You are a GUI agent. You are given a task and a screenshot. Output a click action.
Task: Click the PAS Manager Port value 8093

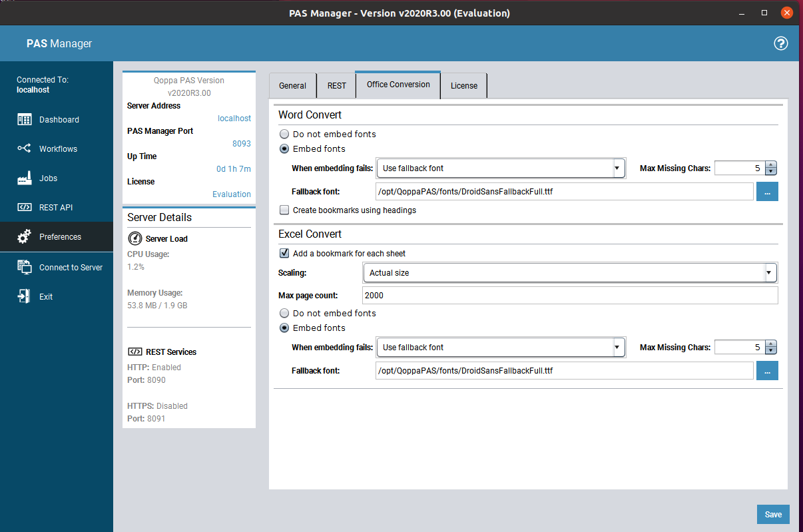[x=242, y=144]
